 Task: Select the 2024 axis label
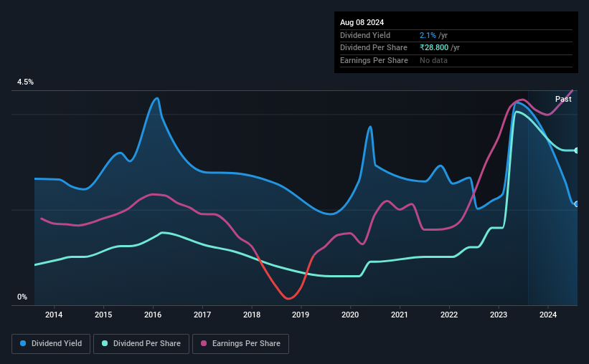[x=548, y=315]
